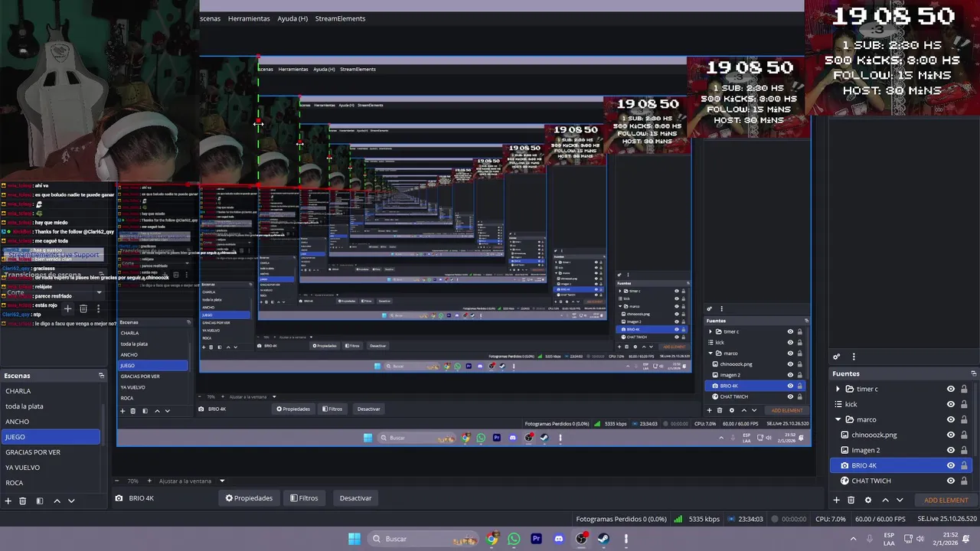Viewport: 980px width, 551px height.
Task: Toggle lock on Imagen 2 in main Fuentes
Action: point(964,450)
